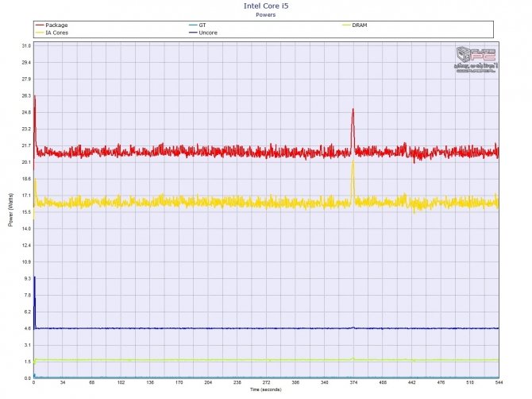
Task: Click the 544 seconds x-axis label
Action: (499, 382)
